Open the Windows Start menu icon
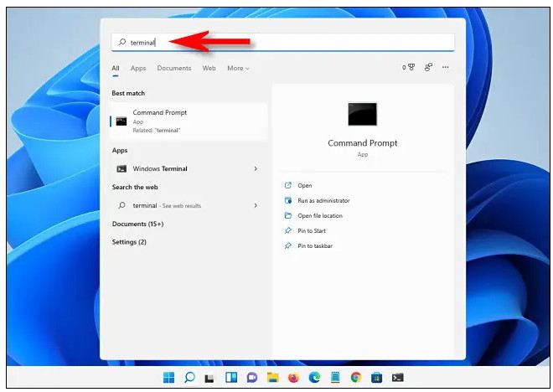 [169, 377]
